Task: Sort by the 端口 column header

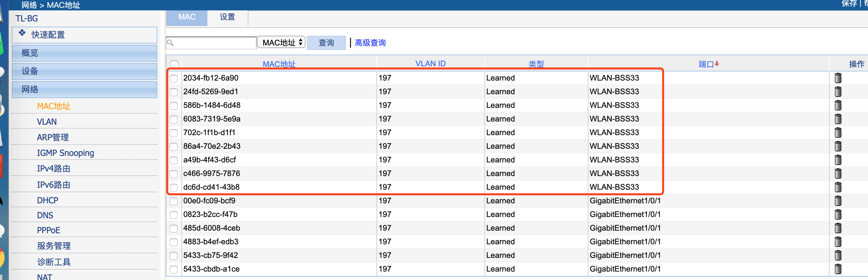Action: coord(706,64)
